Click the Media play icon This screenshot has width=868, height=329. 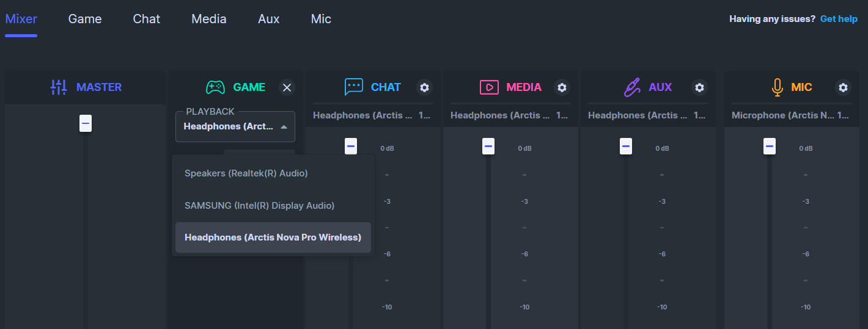point(489,87)
